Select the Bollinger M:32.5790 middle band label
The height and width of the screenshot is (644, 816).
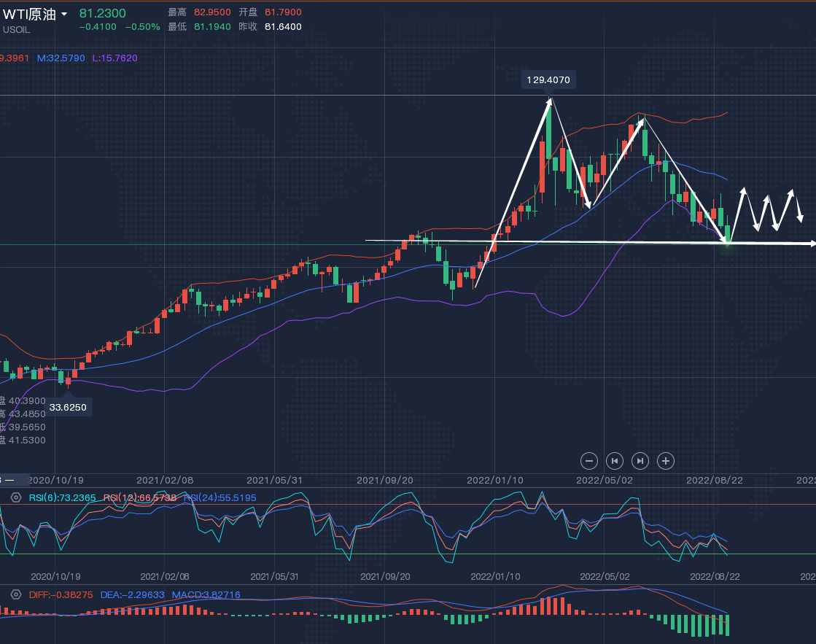[x=61, y=58]
